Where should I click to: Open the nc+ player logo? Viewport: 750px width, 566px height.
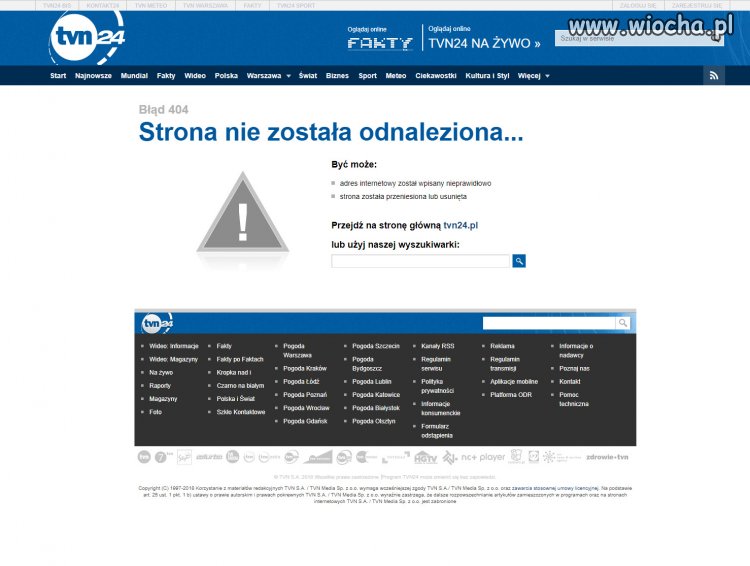pyautogui.click(x=483, y=457)
